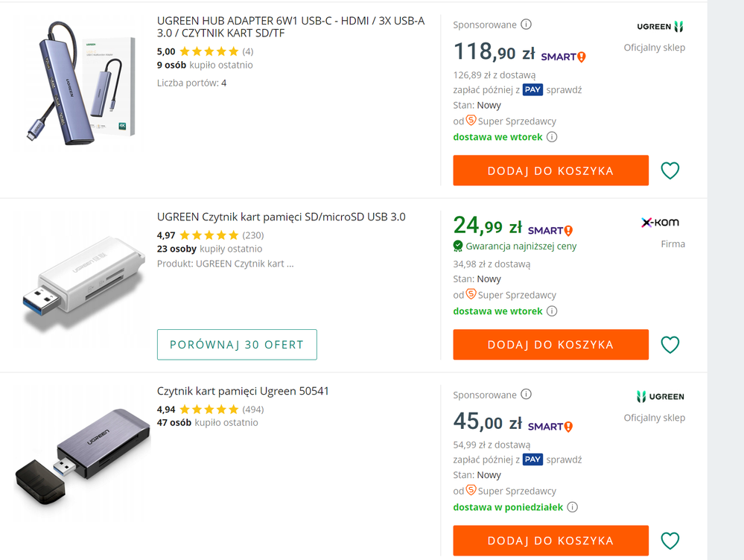Show delivery info icon for 'dostawa w poniedziałek'
The width and height of the screenshot is (744, 560).
pos(572,507)
